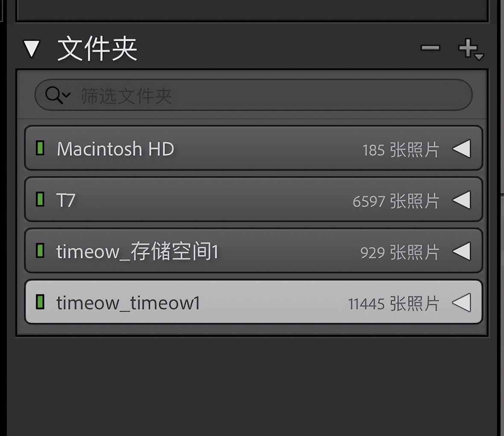Click the green status light of timeow_timeow1
504x436 pixels.
[x=40, y=302]
